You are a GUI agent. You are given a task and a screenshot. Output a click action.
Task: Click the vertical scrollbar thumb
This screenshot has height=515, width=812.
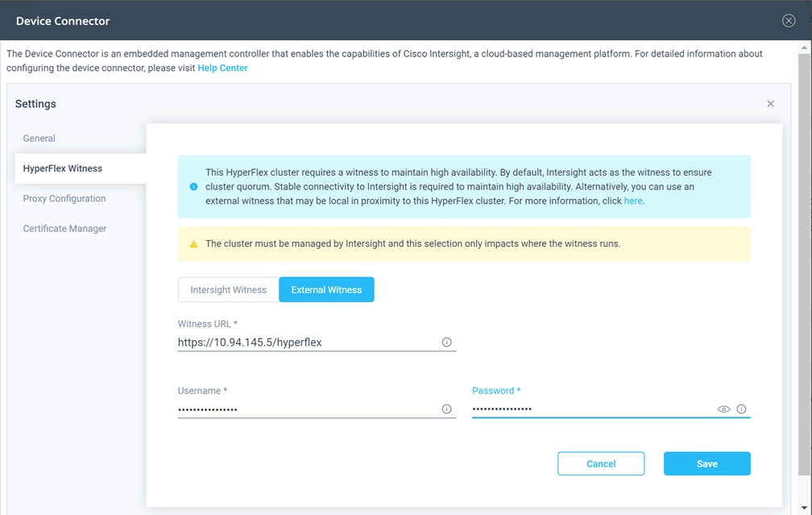(x=804, y=264)
